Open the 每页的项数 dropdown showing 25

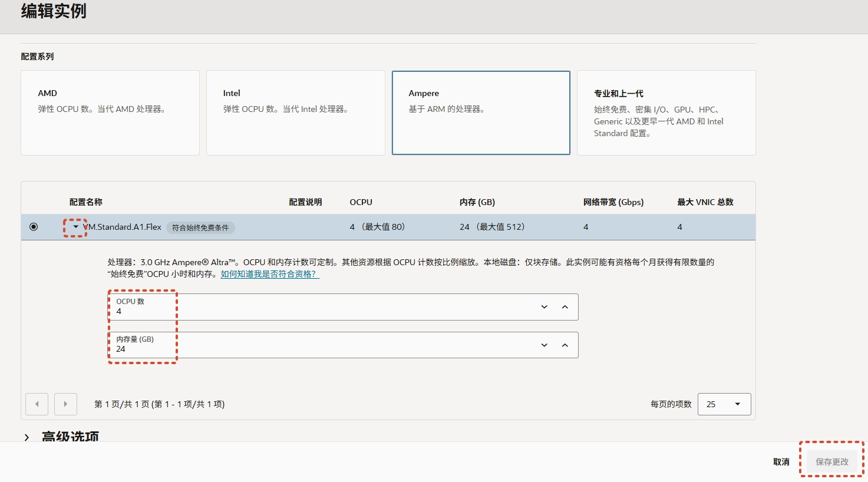coord(724,404)
